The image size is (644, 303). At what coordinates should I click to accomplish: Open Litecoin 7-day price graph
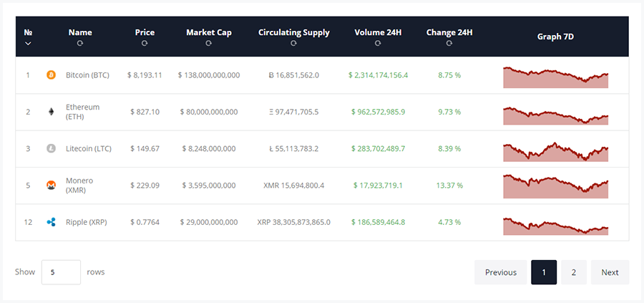click(x=556, y=152)
